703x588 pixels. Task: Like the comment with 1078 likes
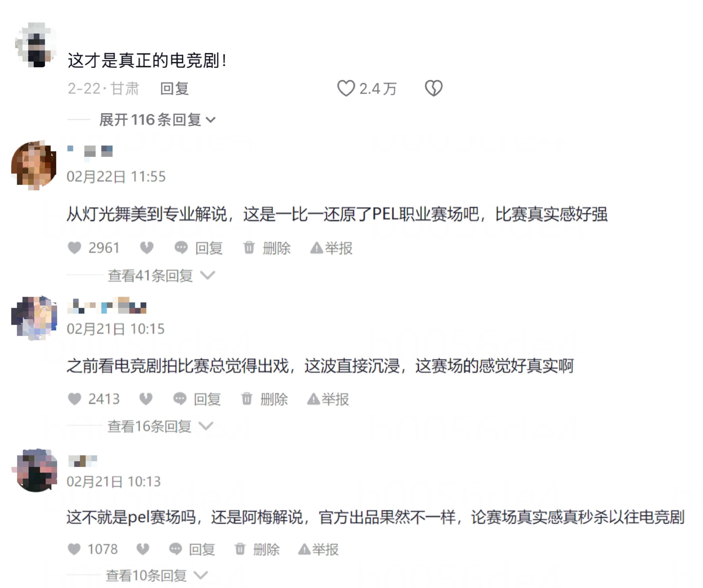point(74,549)
